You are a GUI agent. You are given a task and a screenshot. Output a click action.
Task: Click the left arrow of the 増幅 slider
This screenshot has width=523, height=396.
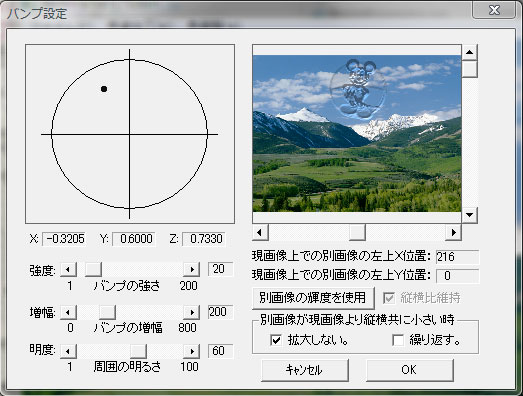[x=68, y=312]
